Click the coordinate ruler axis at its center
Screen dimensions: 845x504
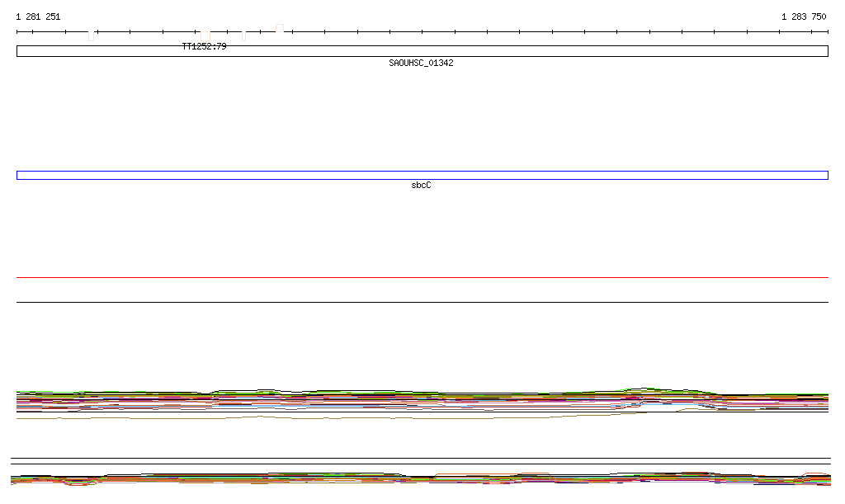pyautogui.click(x=422, y=32)
